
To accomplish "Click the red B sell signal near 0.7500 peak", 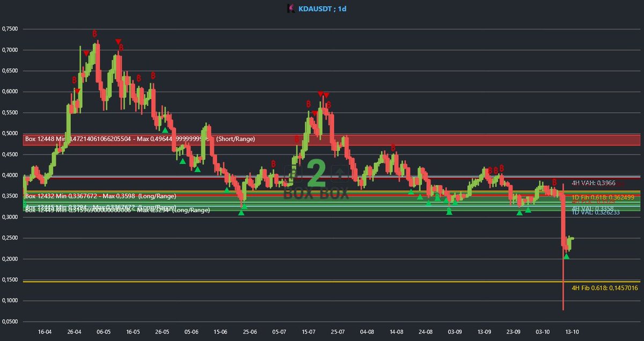I will click(95, 34).
